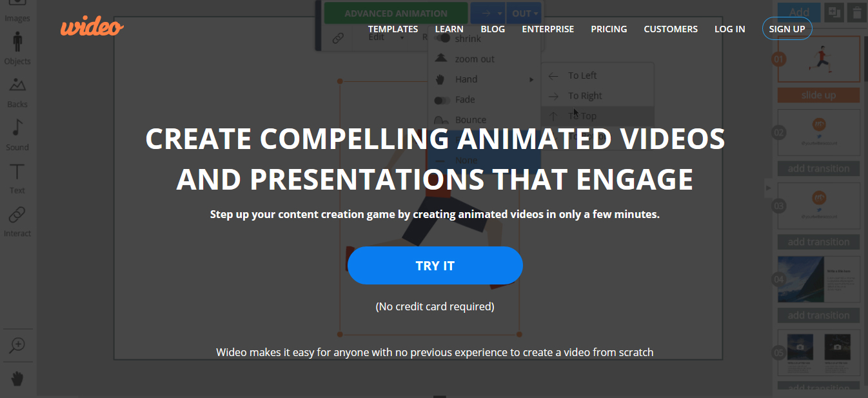Click the Wideo logo
The height and width of the screenshot is (398, 868).
coord(92,27)
